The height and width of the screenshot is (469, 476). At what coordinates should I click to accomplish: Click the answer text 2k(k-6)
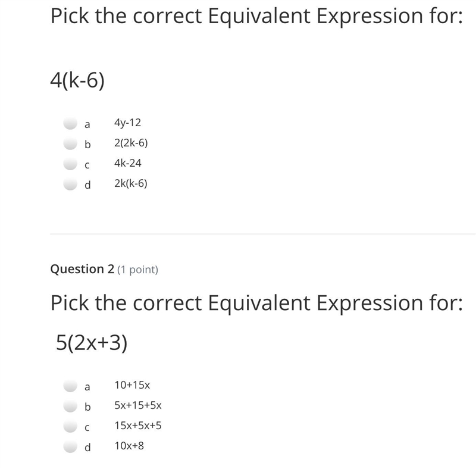coord(130,183)
